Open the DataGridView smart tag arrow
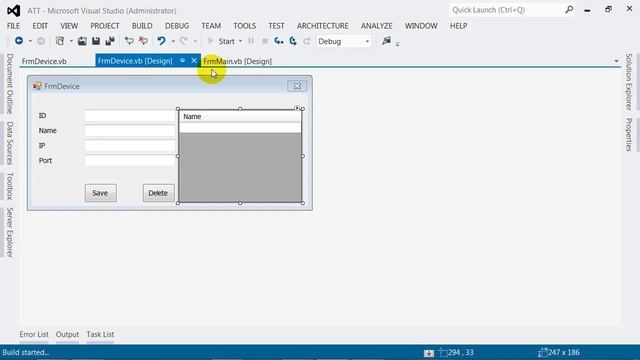640x360 pixels. pyautogui.click(x=297, y=108)
